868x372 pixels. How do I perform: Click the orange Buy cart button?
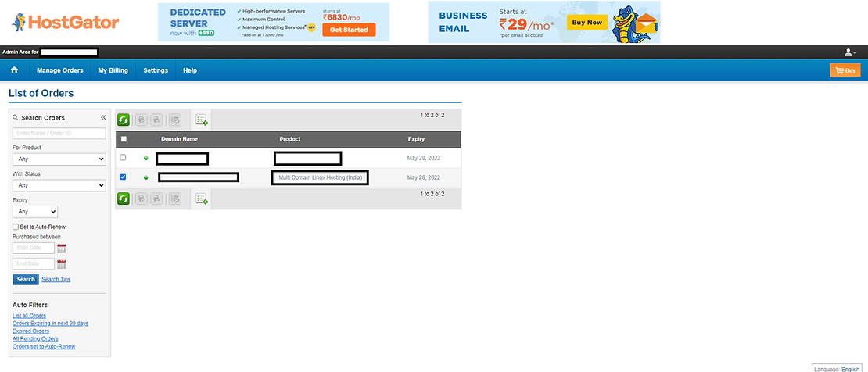[845, 70]
